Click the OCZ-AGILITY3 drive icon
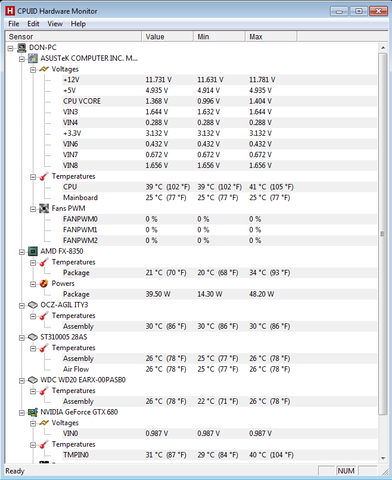The width and height of the screenshot is (392, 480). coord(33,305)
